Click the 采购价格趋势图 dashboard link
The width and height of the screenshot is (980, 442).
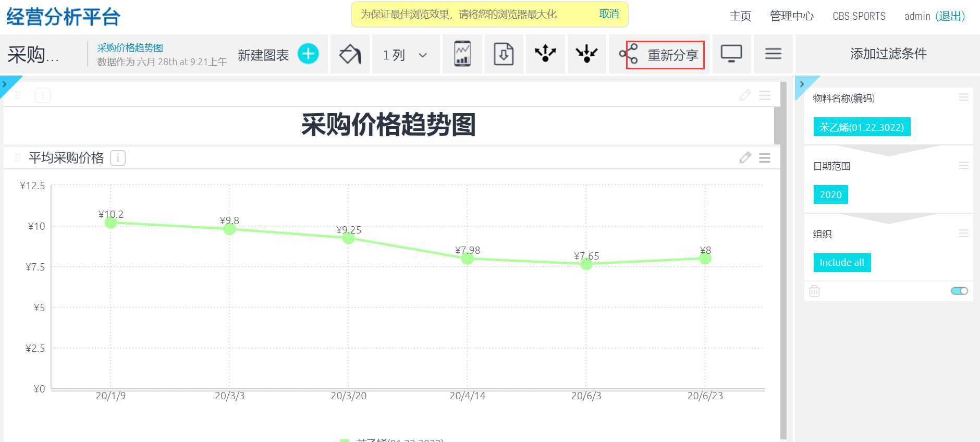click(130, 47)
